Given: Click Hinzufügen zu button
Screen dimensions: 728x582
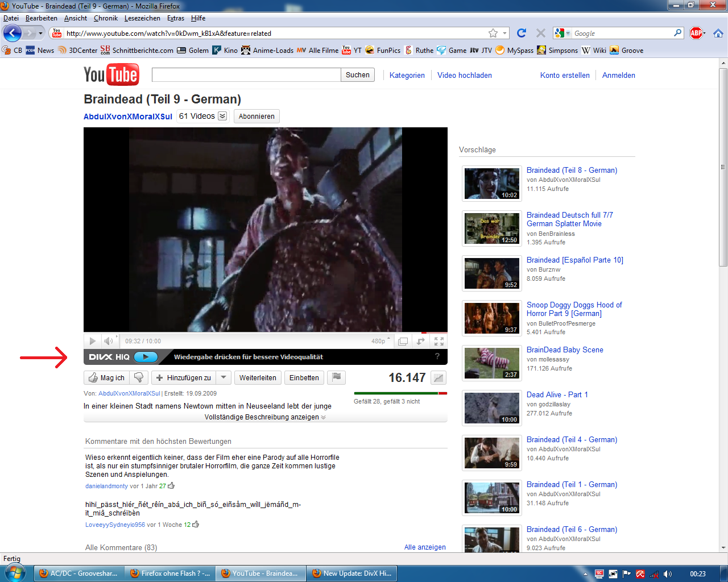Looking at the screenshot, I should pos(183,378).
